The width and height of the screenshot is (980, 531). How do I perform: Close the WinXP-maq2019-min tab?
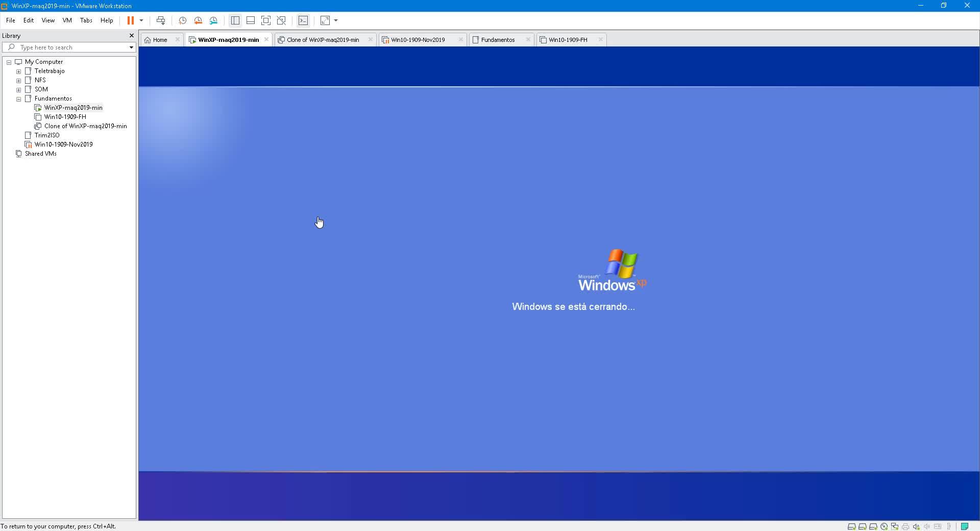click(x=266, y=39)
